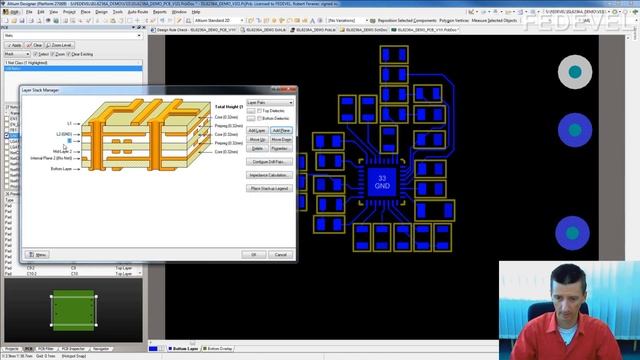Open the Reports menu
The height and width of the screenshot is (360, 640).
click(x=160, y=12)
